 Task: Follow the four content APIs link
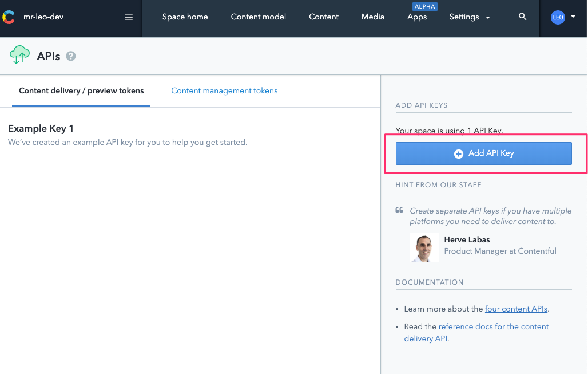515,309
